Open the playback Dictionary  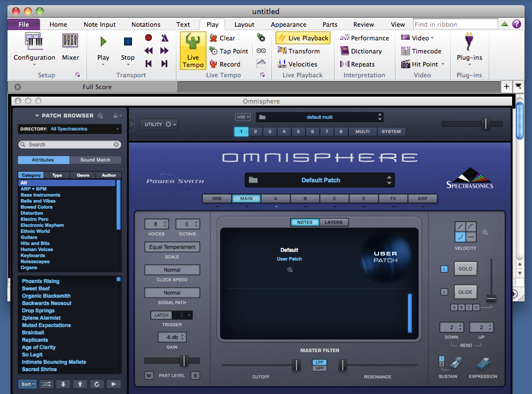[x=361, y=51]
